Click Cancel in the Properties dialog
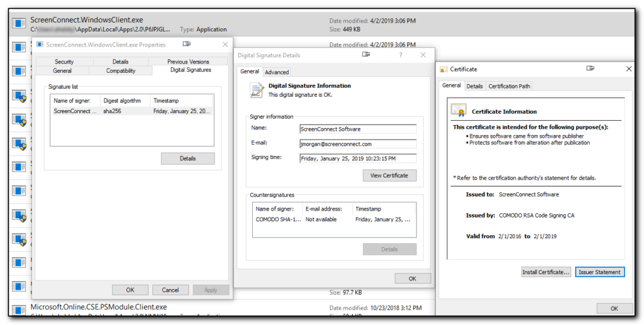The height and width of the screenshot is (325, 644). [170, 290]
